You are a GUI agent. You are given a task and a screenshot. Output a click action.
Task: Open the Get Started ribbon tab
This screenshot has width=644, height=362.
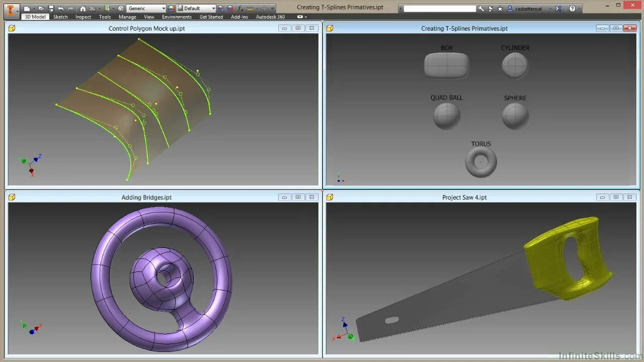(211, 17)
